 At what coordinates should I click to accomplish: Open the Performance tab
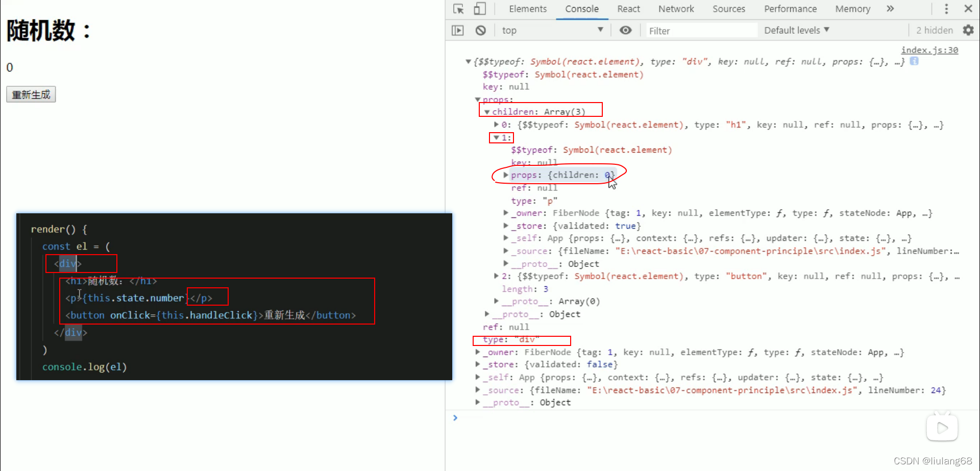coord(790,9)
